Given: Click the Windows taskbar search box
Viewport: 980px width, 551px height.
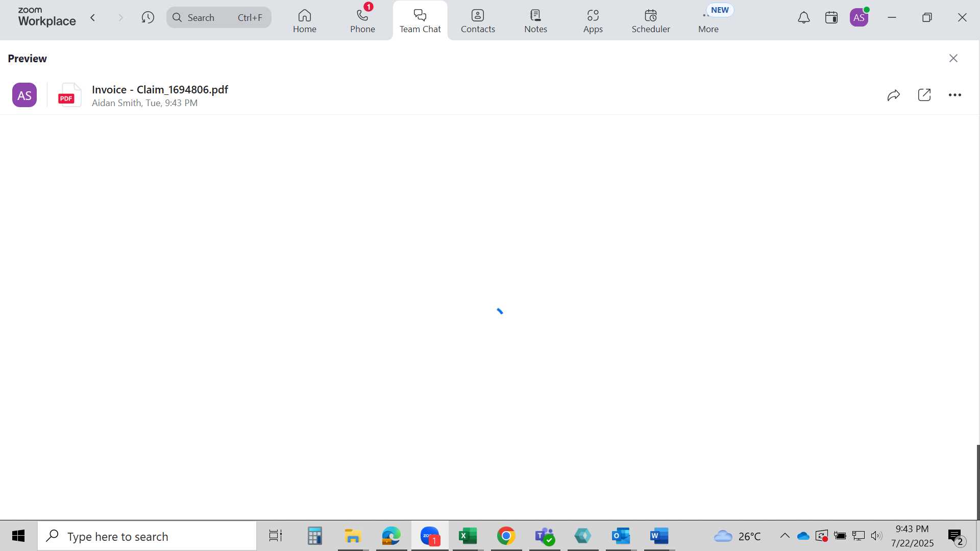Looking at the screenshot, I should (x=147, y=536).
